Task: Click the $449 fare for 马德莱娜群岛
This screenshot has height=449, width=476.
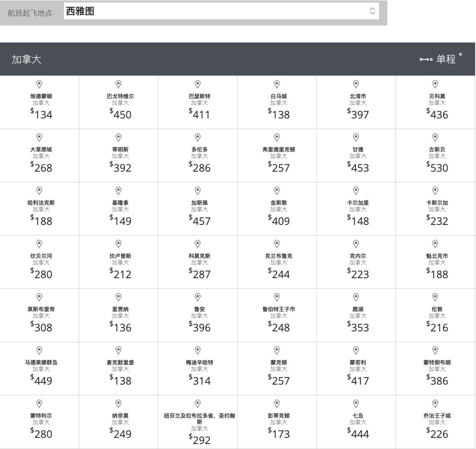Action: (41, 380)
